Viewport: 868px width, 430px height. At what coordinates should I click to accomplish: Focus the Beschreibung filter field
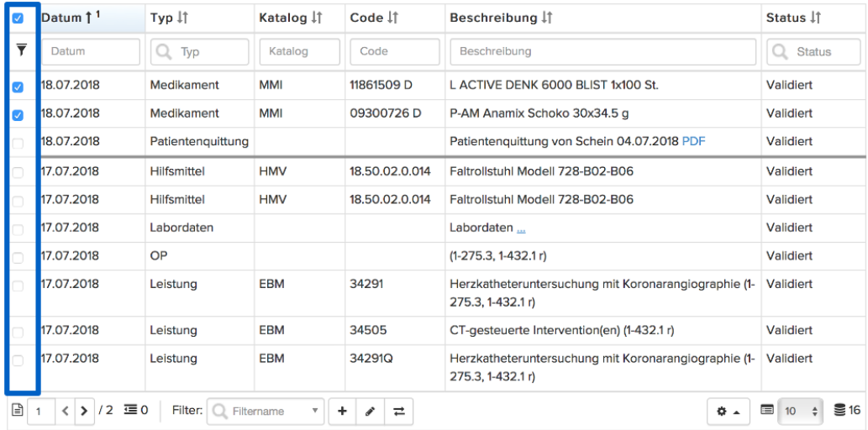point(602,51)
